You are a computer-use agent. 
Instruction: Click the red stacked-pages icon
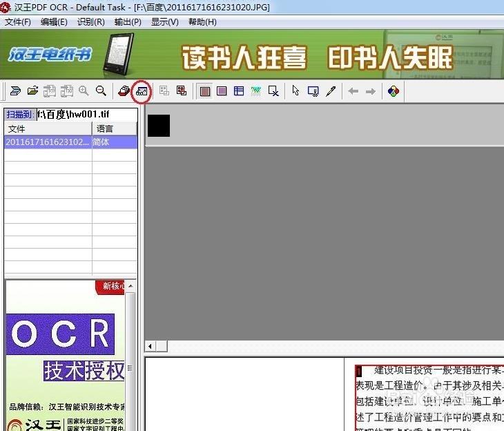tap(124, 91)
